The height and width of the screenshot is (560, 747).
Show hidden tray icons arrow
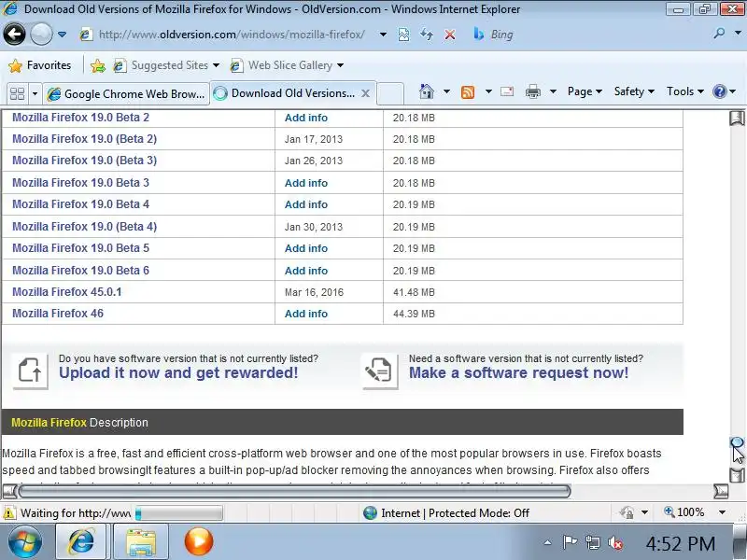[x=548, y=542]
